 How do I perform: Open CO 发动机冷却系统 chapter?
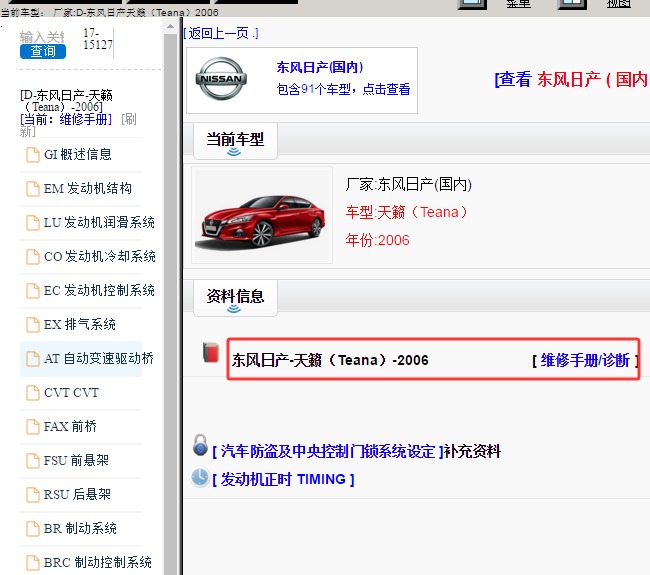pyautogui.click(x=99, y=256)
